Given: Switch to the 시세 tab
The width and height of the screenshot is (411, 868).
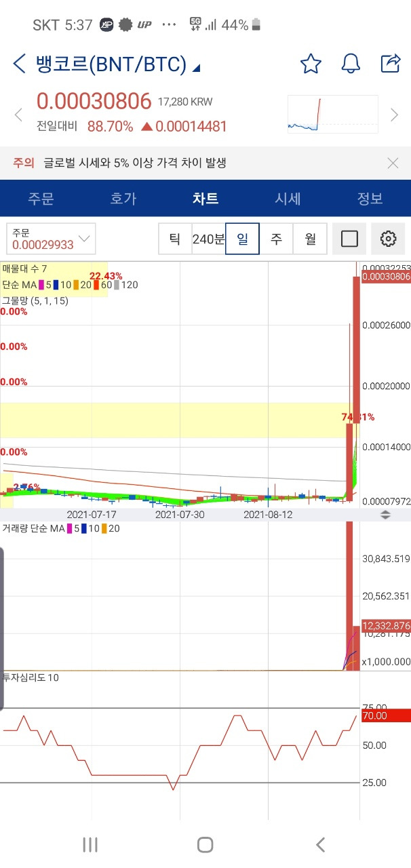Looking at the screenshot, I should coord(288,199).
